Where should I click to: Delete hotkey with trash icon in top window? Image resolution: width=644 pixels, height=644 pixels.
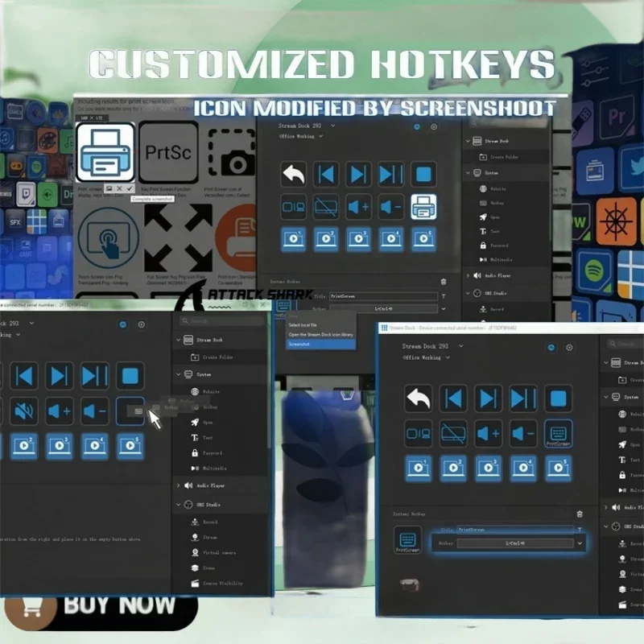[444, 282]
